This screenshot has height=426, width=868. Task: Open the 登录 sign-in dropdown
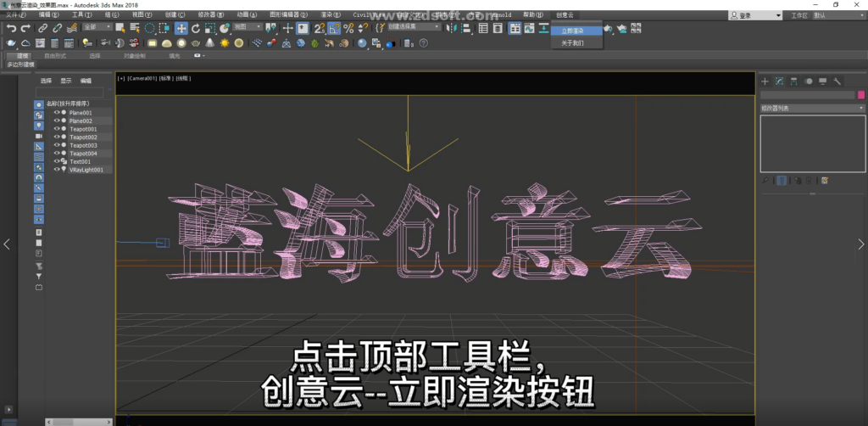(755, 15)
